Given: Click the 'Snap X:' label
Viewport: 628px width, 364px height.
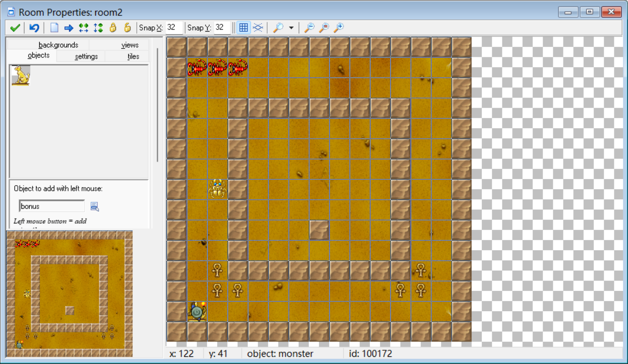Looking at the screenshot, I should [150, 28].
